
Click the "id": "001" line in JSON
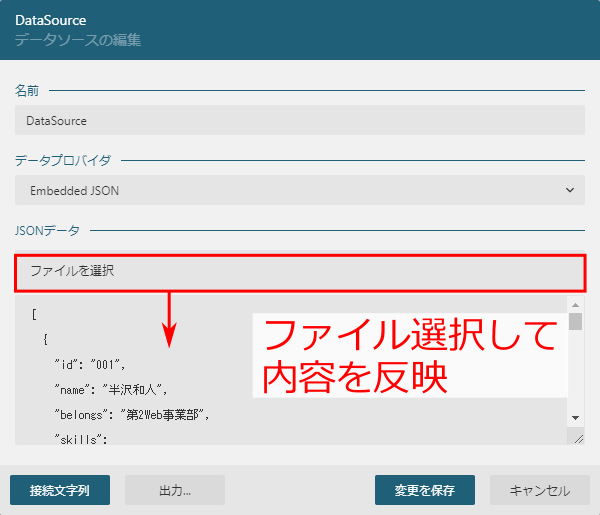[x=90, y=365]
